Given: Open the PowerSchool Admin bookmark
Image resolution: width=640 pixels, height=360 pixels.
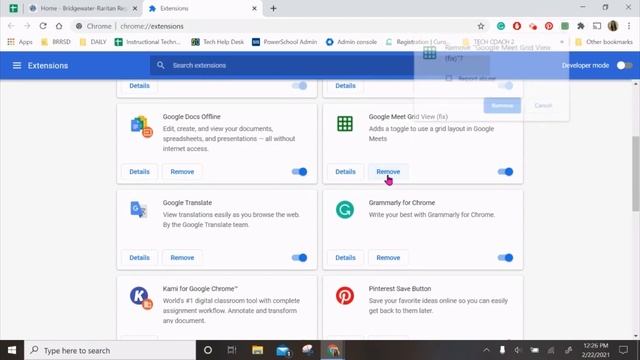Looking at the screenshot, I should [284, 42].
